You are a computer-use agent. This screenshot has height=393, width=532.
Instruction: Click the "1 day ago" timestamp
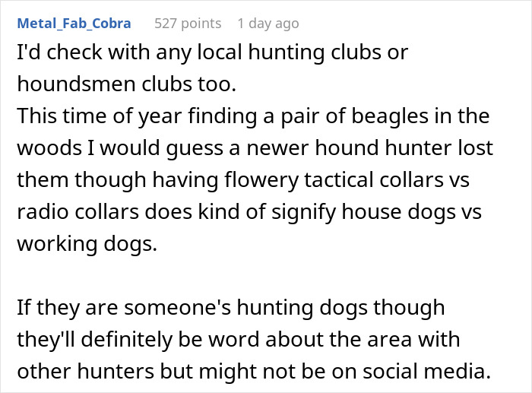click(268, 24)
